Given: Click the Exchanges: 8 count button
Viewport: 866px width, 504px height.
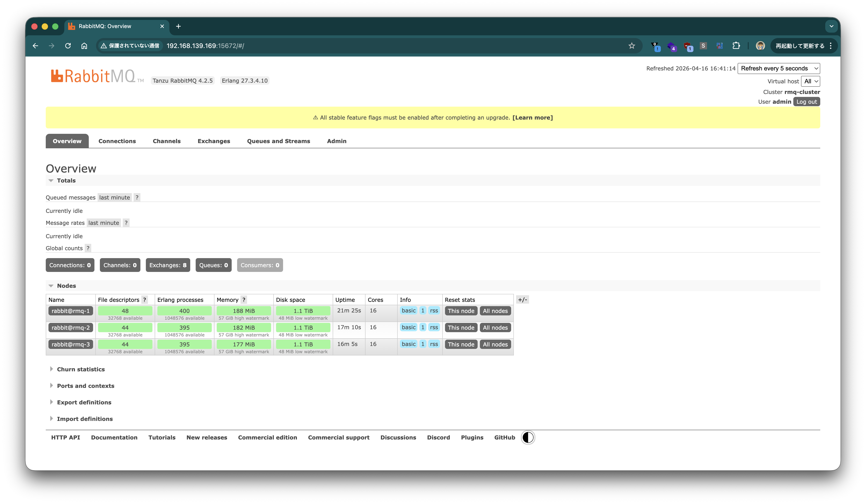Looking at the screenshot, I should point(168,265).
